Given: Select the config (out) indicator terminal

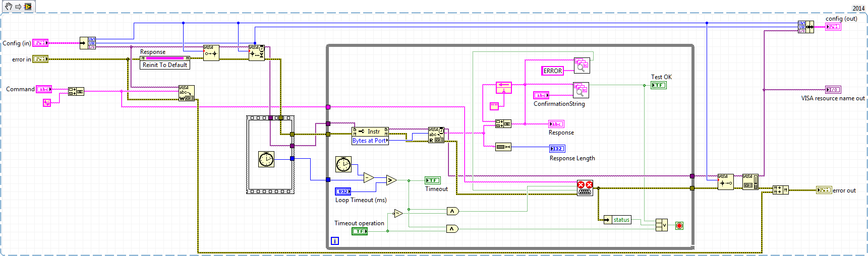Looking at the screenshot, I should click(833, 27).
